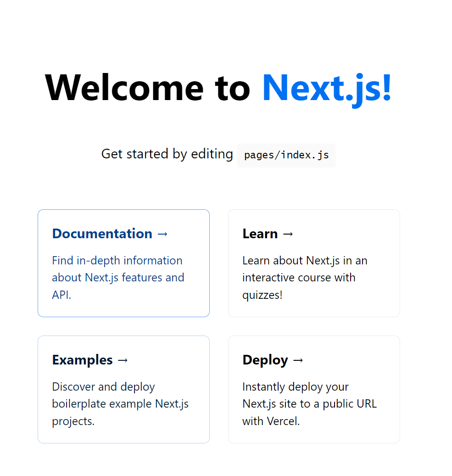
Task: Click 'Learn about Next.js in an interactive course' text
Action: 305,277
